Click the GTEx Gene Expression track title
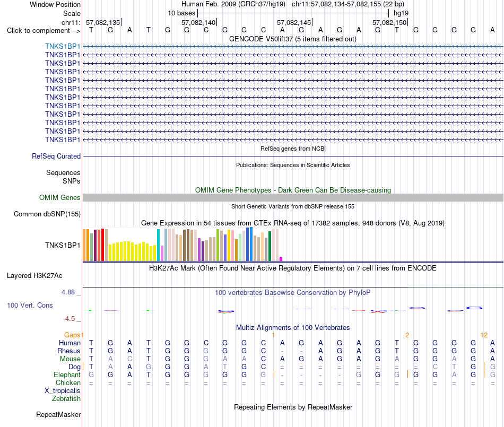504x427 pixels. [293, 223]
